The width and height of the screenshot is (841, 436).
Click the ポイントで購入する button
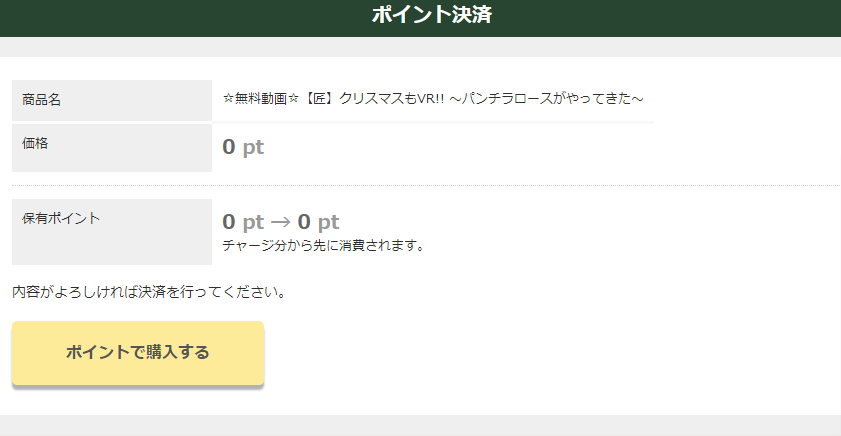tap(138, 353)
